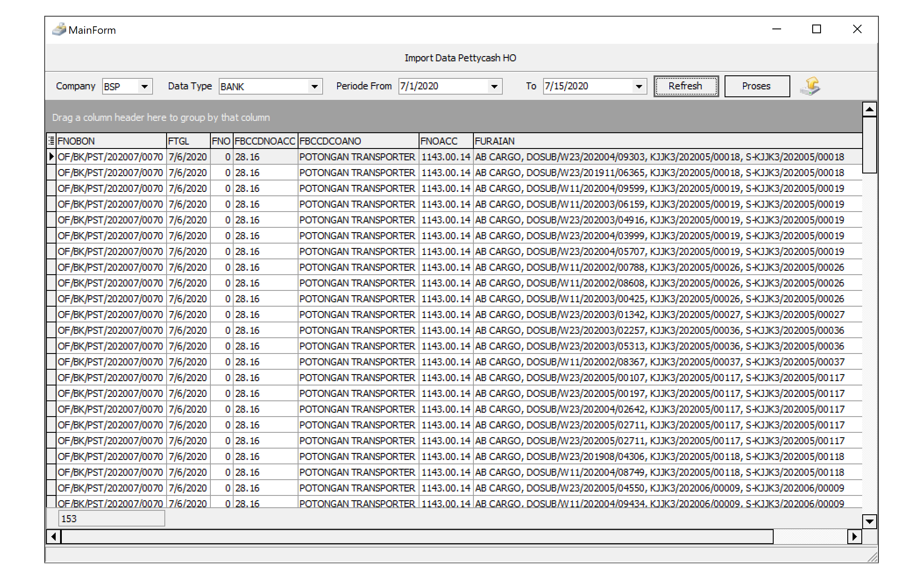Click the MainForm title bar app icon
The height and width of the screenshot is (587, 924).
tap(59, 30)
